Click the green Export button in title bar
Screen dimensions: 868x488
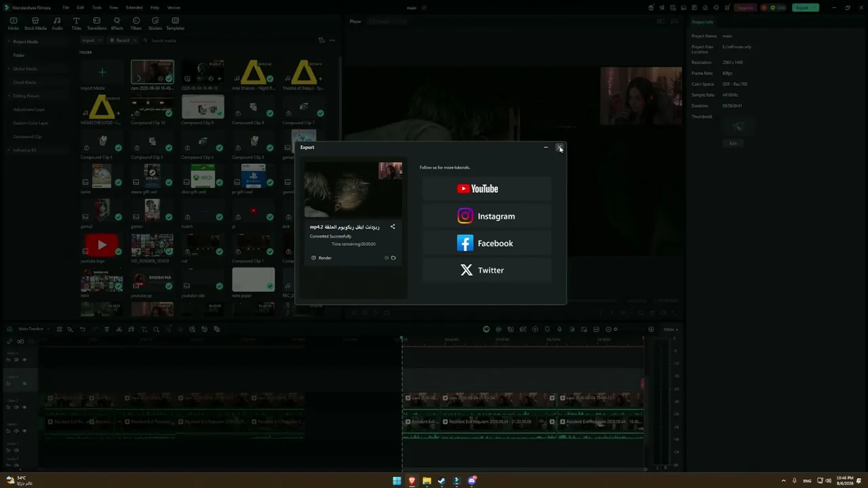tap(806, 7)
